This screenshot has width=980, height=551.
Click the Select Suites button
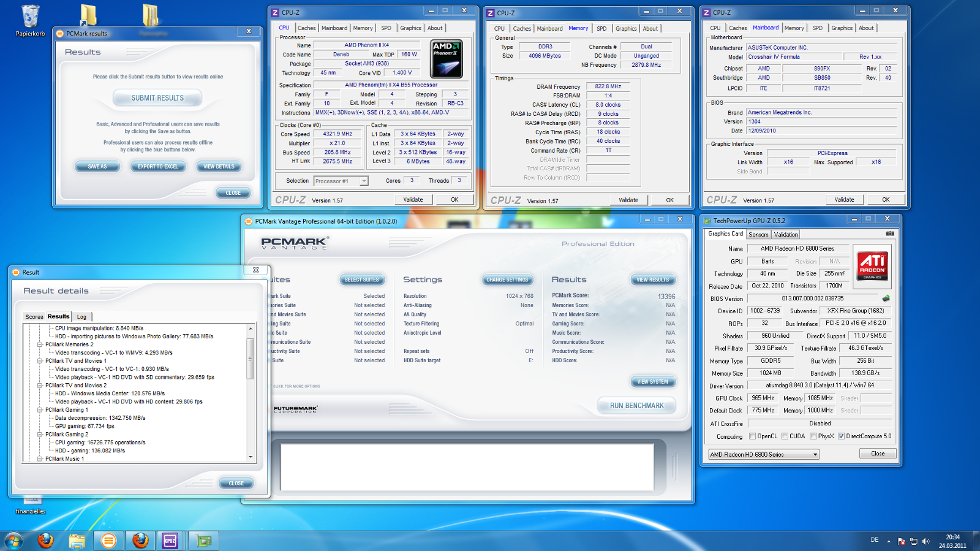point(362,280)
